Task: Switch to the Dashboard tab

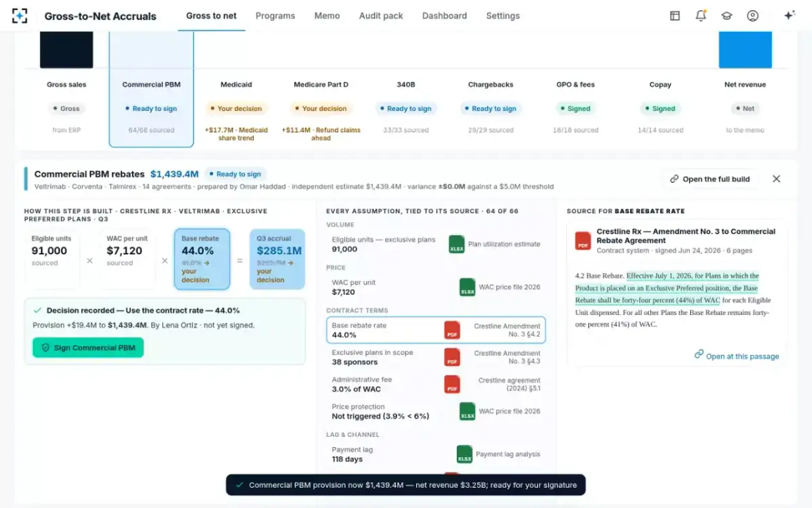Action: 445,16
